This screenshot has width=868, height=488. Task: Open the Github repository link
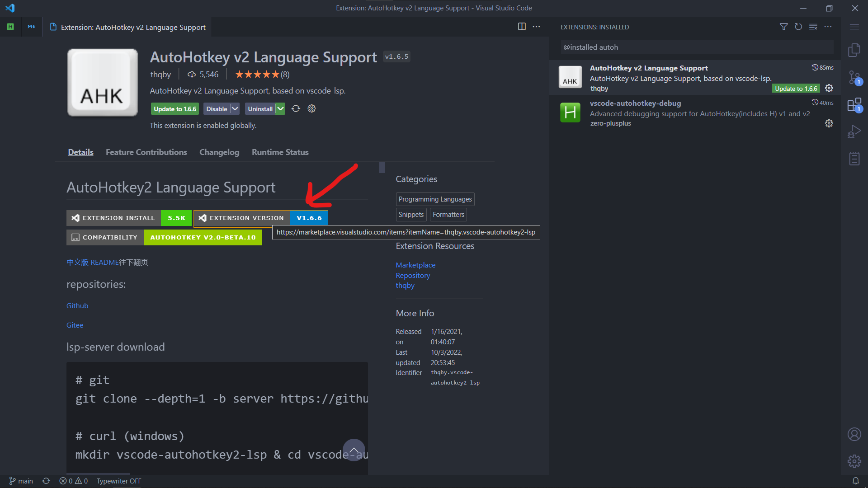coord(77,305)
